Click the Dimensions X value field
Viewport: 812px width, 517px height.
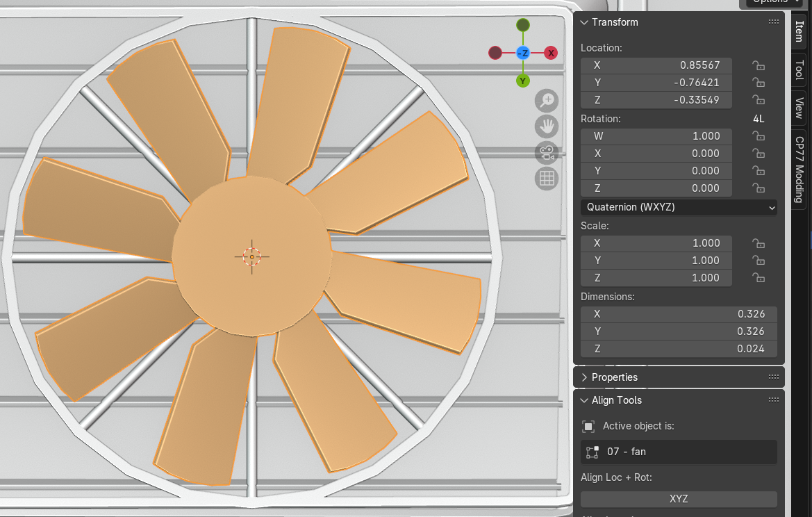679,314
